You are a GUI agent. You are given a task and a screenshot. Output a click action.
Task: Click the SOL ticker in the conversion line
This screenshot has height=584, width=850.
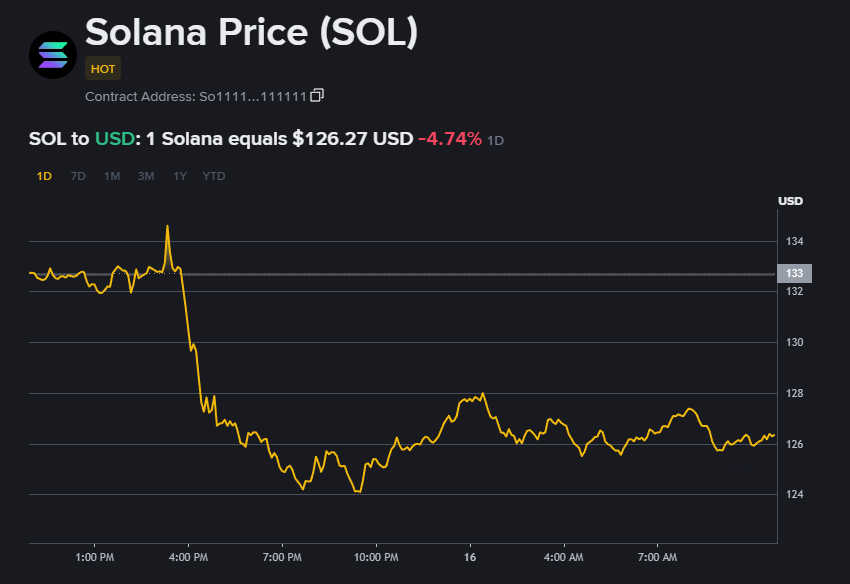[44, 139]
